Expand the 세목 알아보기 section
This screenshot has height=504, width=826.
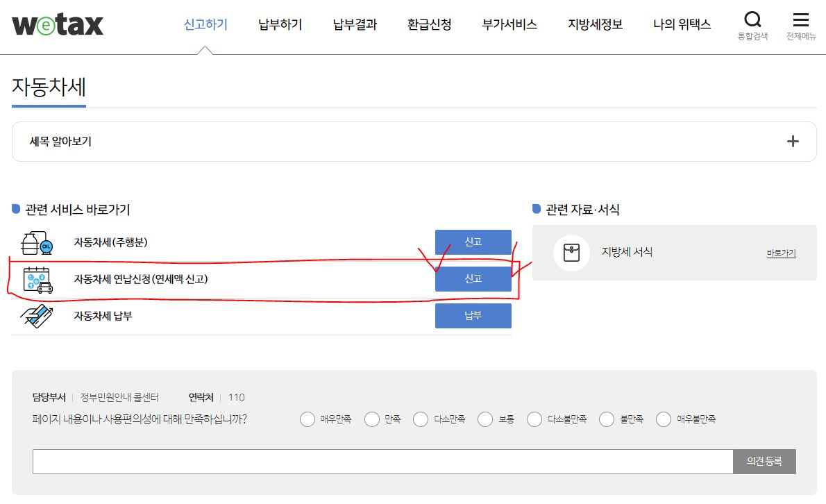(792, 141)
